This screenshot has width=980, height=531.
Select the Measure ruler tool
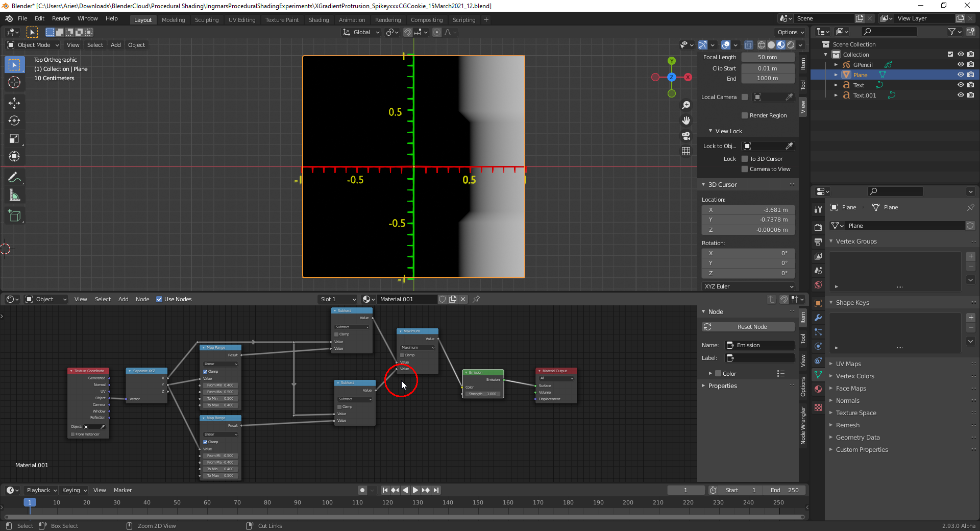(14, 196)
